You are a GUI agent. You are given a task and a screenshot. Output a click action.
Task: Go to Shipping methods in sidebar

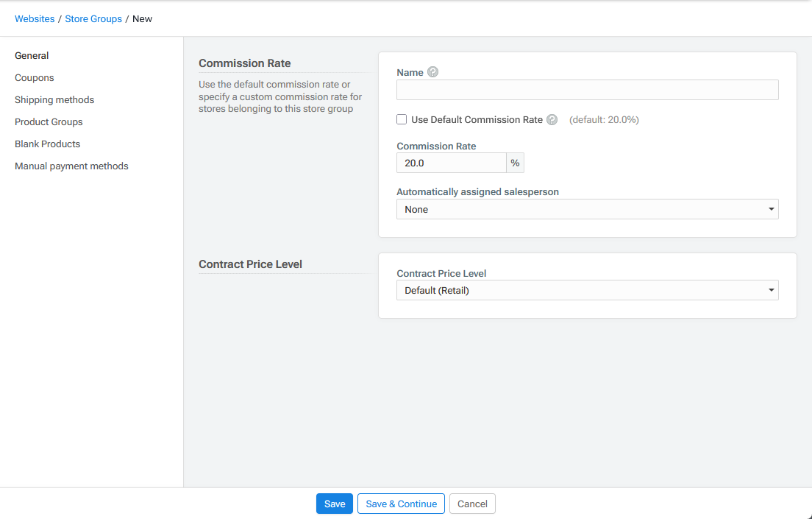[54, 100]
